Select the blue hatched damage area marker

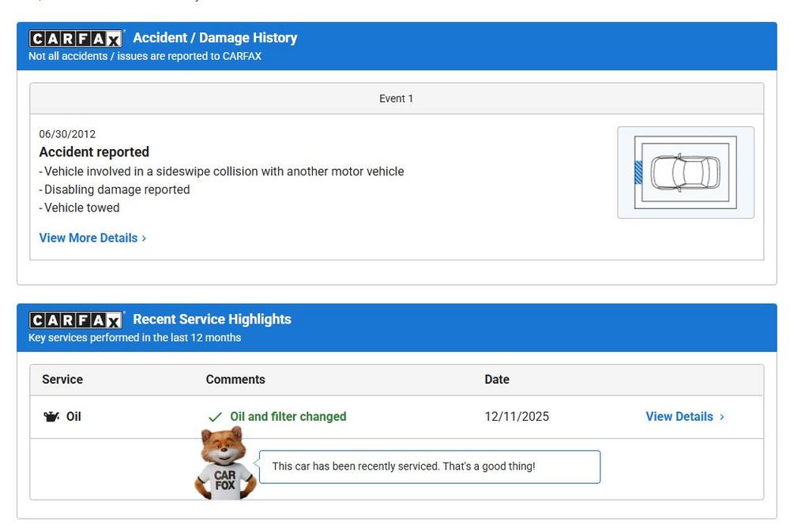click(638, 172)
